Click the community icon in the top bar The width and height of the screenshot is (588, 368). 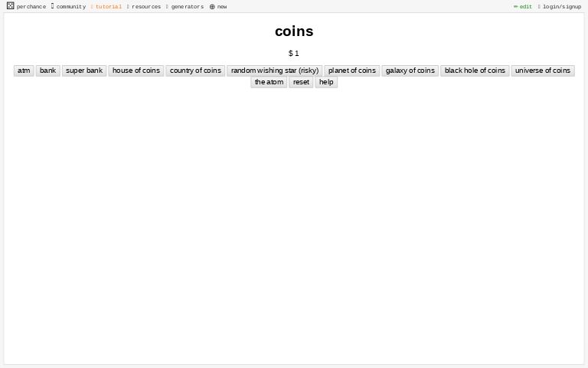coord(53,6)
